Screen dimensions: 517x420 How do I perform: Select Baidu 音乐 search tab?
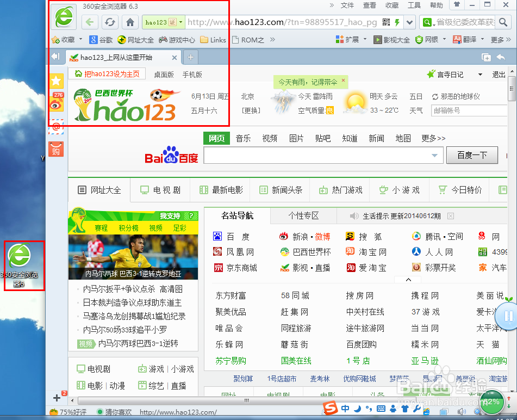click(x=244, y=138)
